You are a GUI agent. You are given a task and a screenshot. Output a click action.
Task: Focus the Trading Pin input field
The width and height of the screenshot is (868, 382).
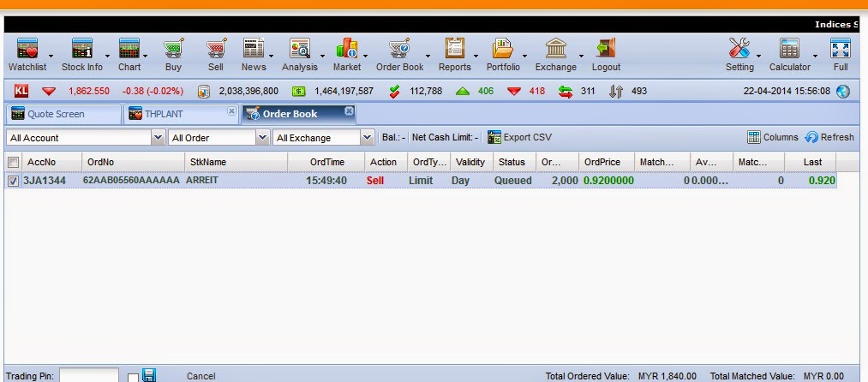point(88,375)
